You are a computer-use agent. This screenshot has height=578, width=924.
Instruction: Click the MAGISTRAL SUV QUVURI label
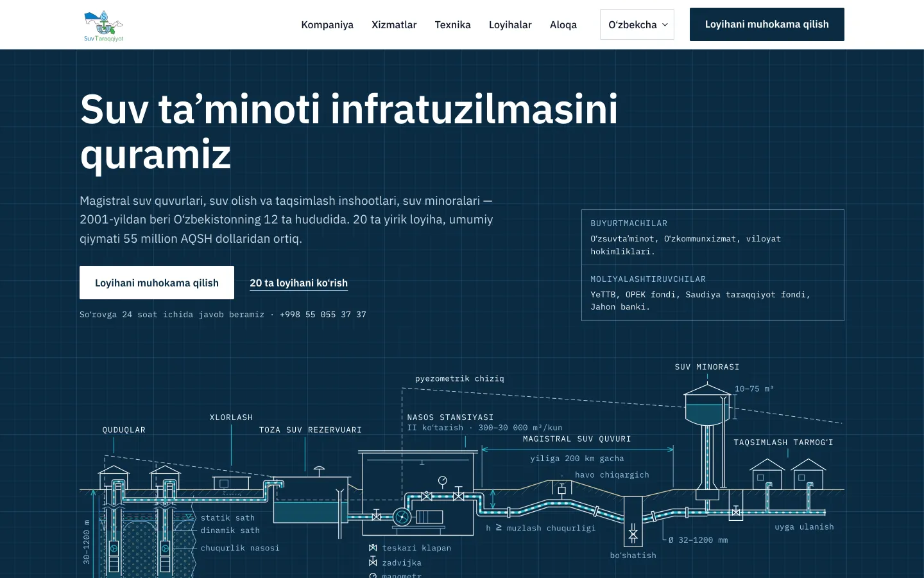577,439
